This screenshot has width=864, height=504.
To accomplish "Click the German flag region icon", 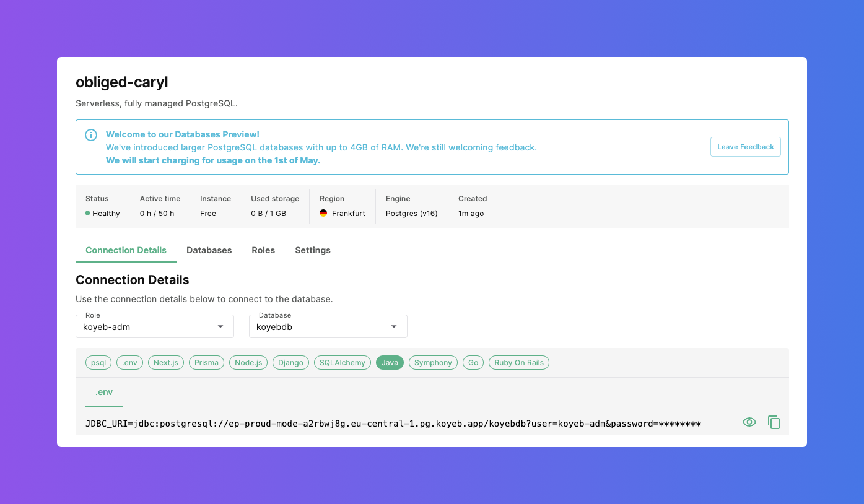I will click(x=323, y=214).
